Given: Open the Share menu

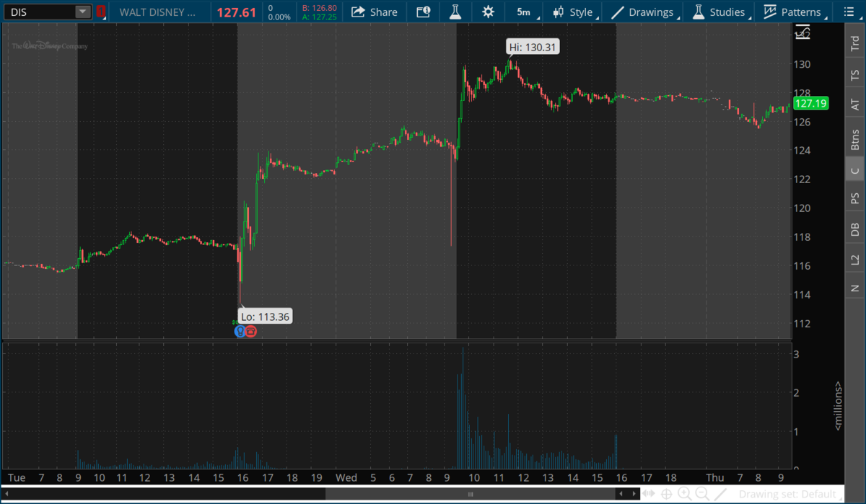Looking at the screenshot, I should tap(375, 12).
